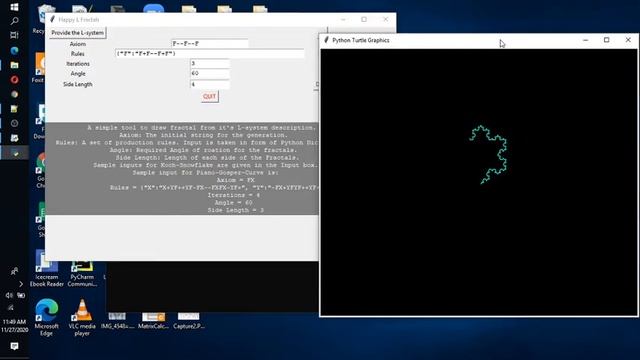Open the sticky notes taskbar icon
The height and width of the screenshot is (360, 640).
(14, 109)
